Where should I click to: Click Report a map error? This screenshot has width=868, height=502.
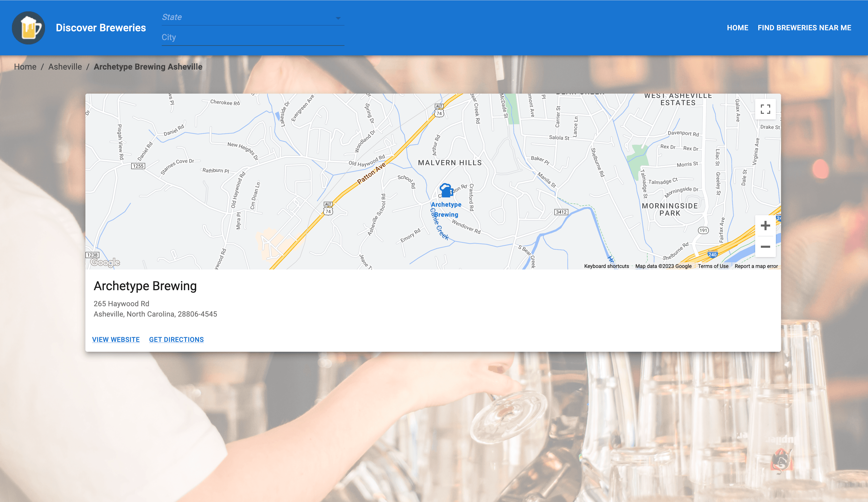pyautogui.click(x=756, y=266)
